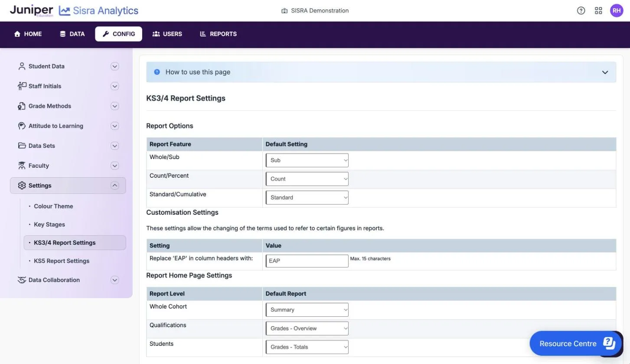Open KS5 Report Settings
The height and width of the screenshot is (364, 630).
tap(62, 261)
